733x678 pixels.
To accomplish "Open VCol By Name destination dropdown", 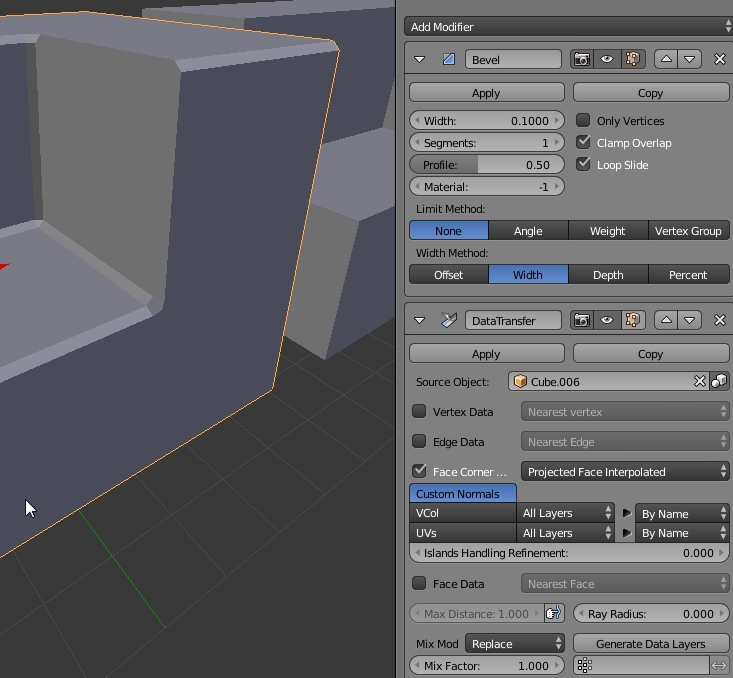I will pos(682,513).
